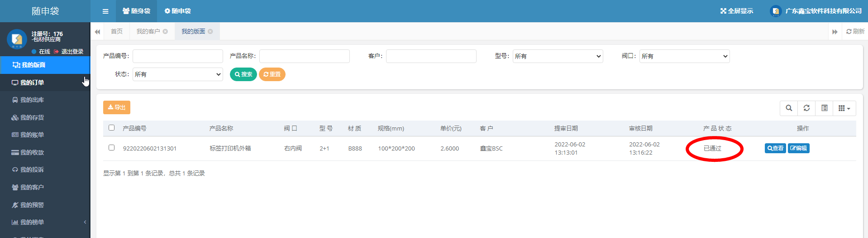Click the 2.6000 unit price cell
Image resolution: width=868 pixels, height=238 pixels.
[450, 148]
